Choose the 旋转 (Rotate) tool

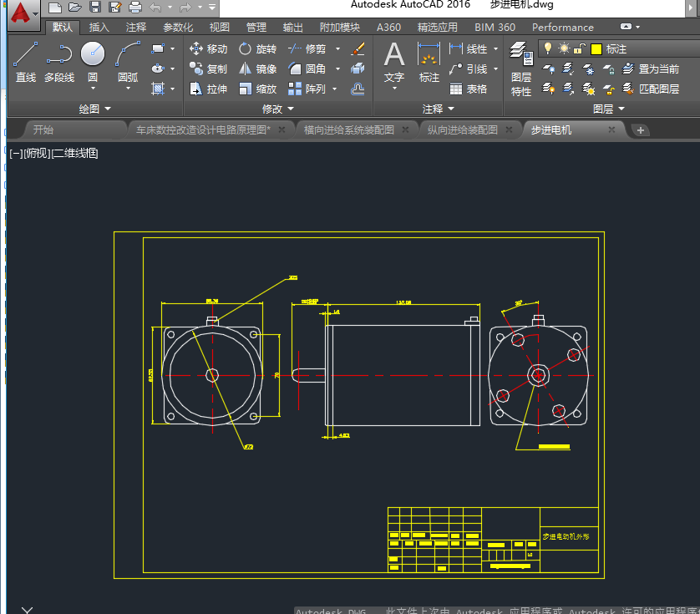(x=257, y=49)
